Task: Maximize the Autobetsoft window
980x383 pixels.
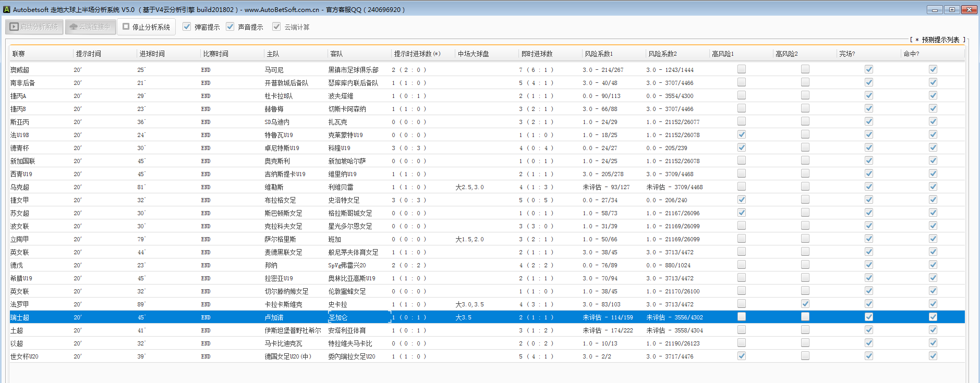Action: [x=952, y=9]
